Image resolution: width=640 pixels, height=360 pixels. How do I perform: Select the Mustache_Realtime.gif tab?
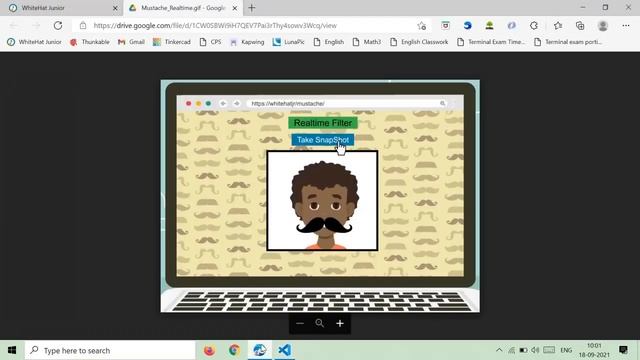point(183,8)
